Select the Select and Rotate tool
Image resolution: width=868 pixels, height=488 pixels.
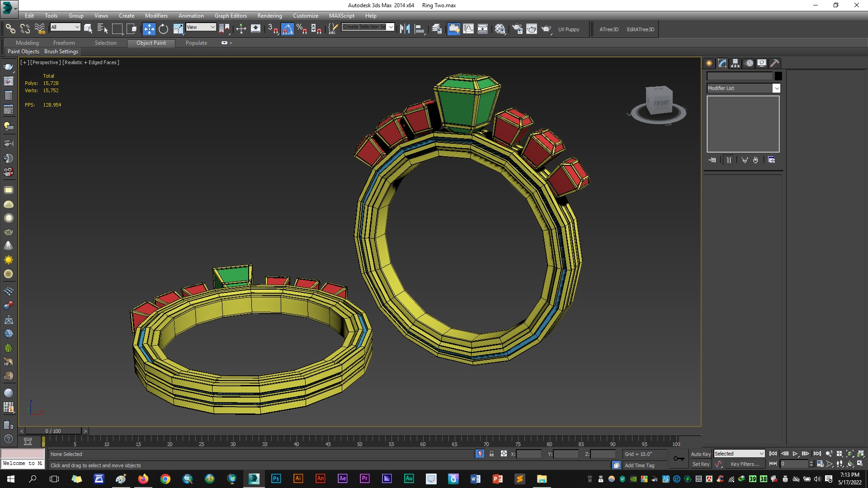tap(163, 29)
